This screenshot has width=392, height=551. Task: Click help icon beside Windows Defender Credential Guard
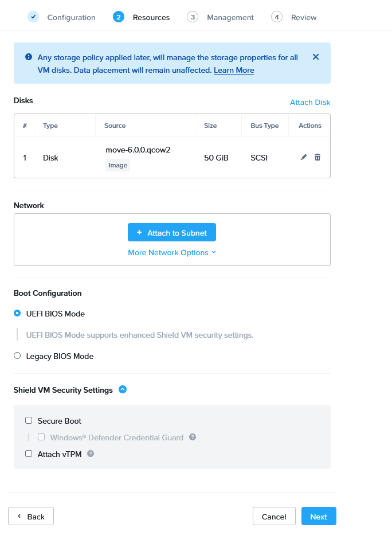193,437
